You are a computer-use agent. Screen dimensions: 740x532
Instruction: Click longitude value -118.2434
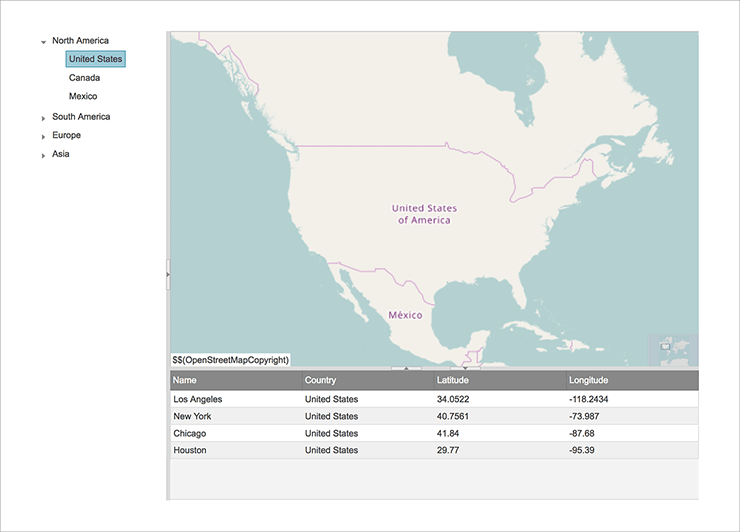coord(589,399)
